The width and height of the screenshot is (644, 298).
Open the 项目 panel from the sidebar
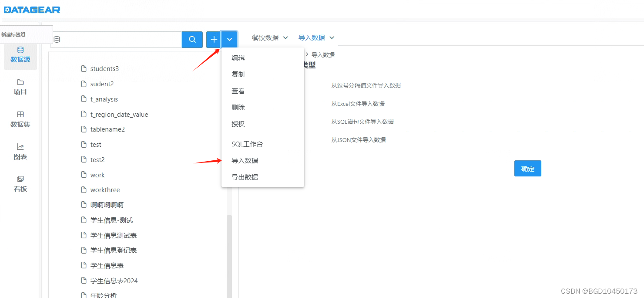pyautogui.click(x=20, y=87)
